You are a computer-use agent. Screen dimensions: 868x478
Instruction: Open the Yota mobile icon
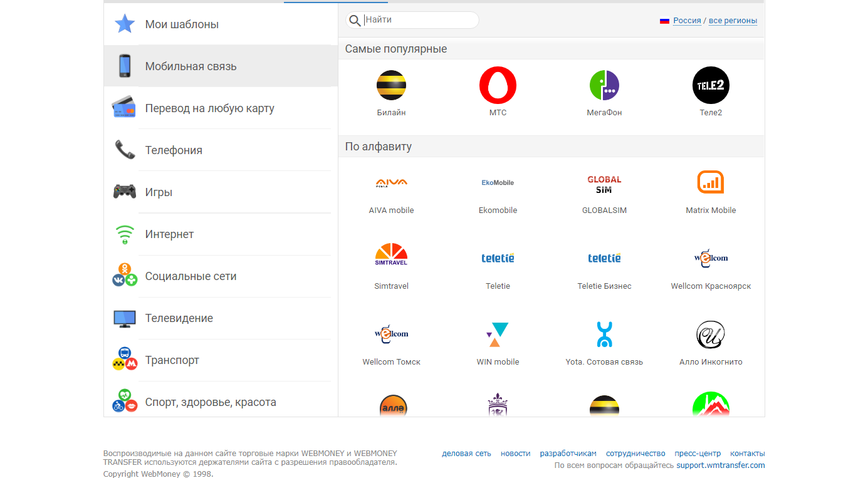click(x=604, y=335)
